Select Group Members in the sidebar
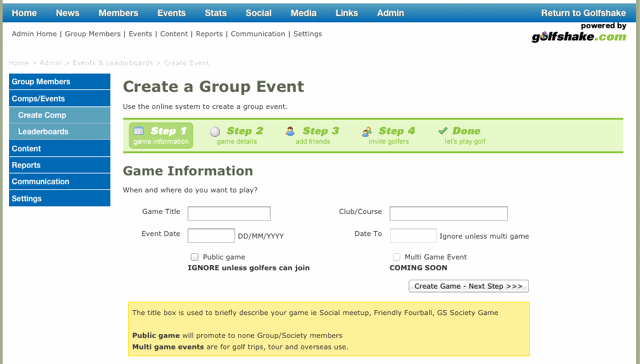640x364 pixels. click(x=60, y=82)
